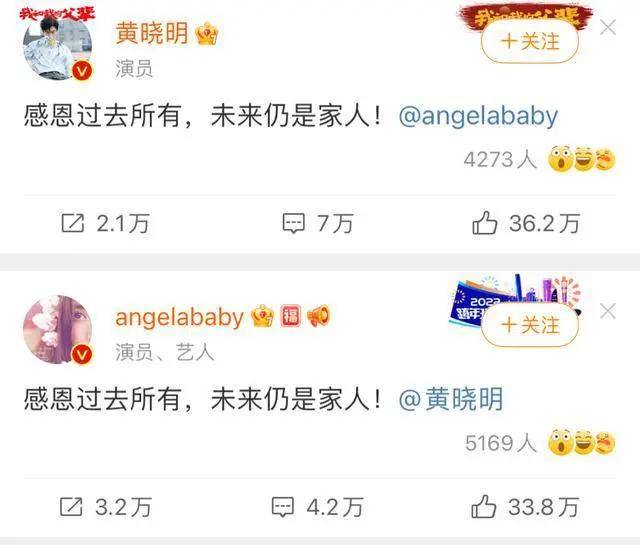Open 黄晓明's profile avatar
Screen dimensions: 640x545
coord(58,47)
